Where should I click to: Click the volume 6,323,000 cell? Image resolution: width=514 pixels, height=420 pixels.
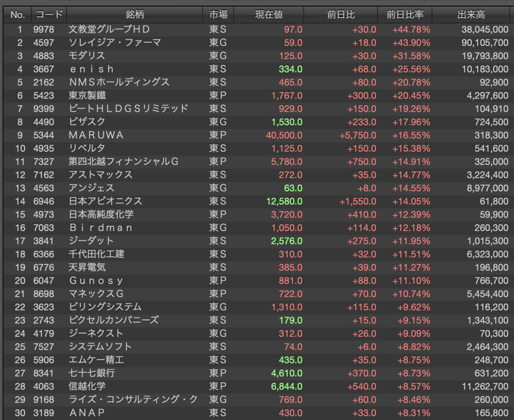(x=488, y=254)
